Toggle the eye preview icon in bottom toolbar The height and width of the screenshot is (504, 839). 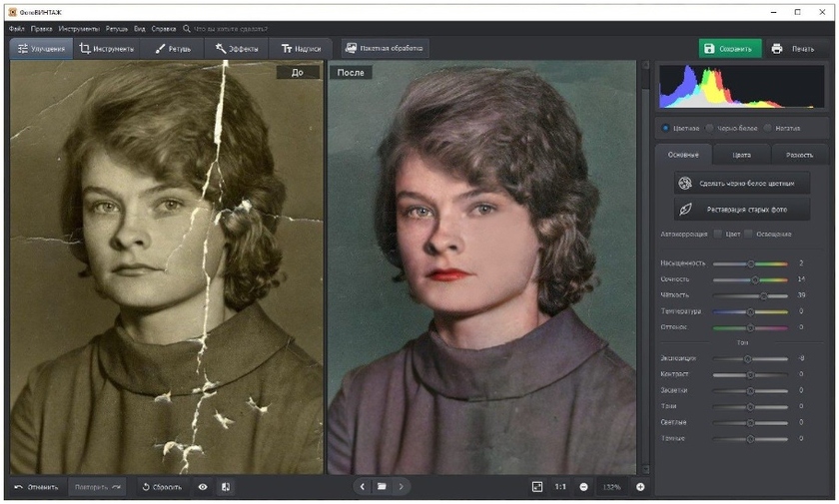(x=203, y=487)
